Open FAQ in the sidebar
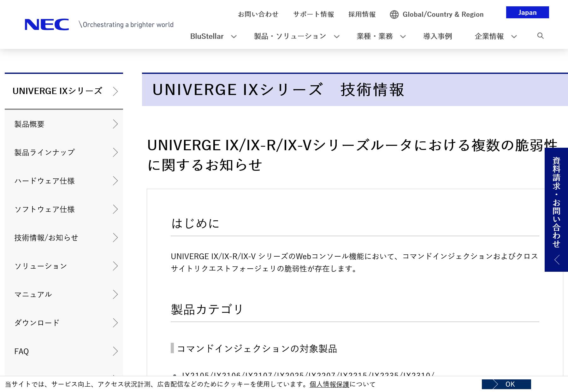 tap(64, 351)
